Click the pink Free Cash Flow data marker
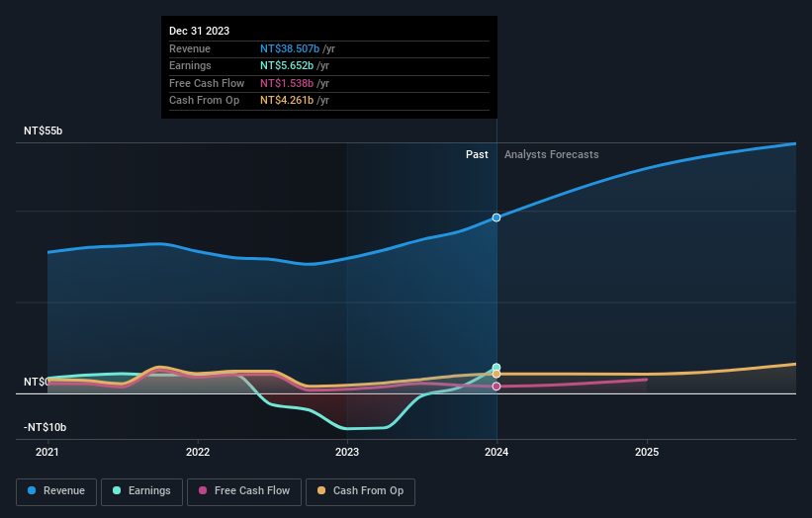 496,387
